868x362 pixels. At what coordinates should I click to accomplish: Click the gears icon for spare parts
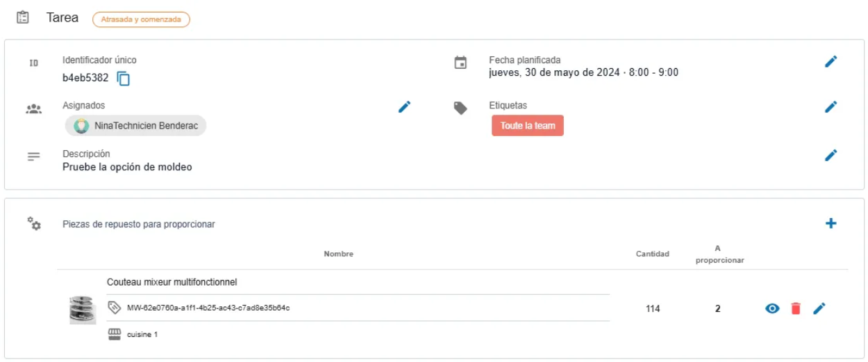[33, 224]
